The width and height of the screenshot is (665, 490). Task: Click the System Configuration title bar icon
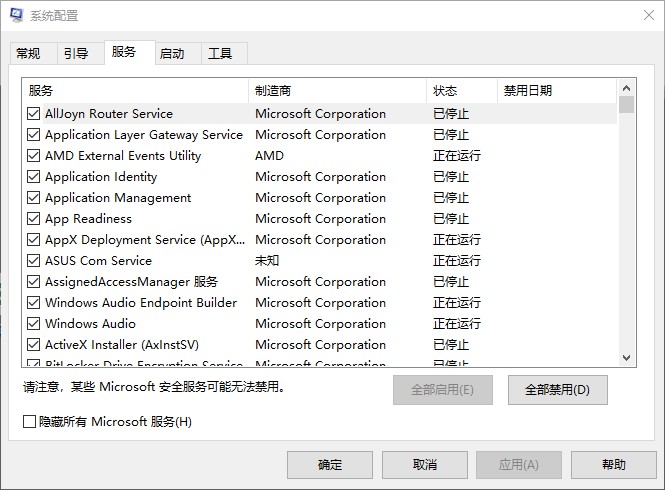[16, 16]
